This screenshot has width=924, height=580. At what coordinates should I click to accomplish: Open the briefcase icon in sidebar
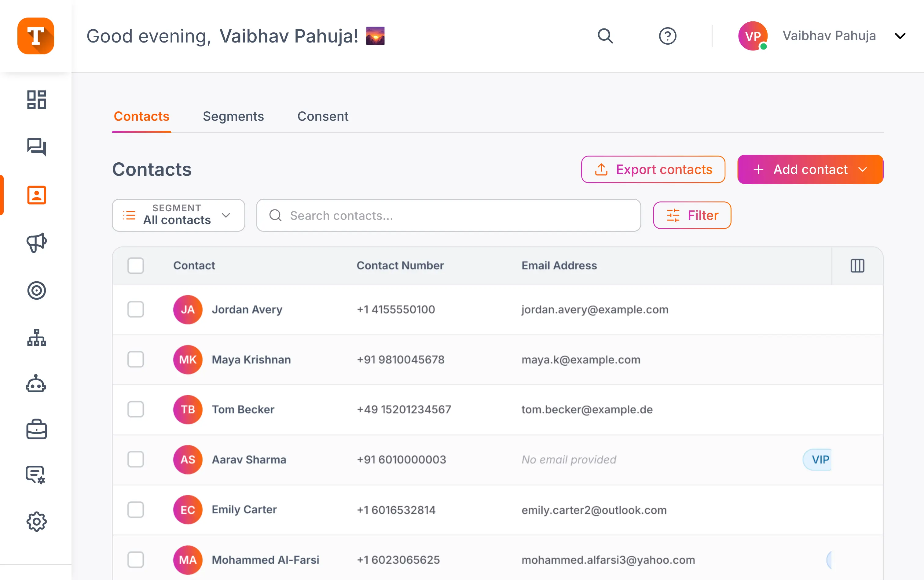click(36, 429)
